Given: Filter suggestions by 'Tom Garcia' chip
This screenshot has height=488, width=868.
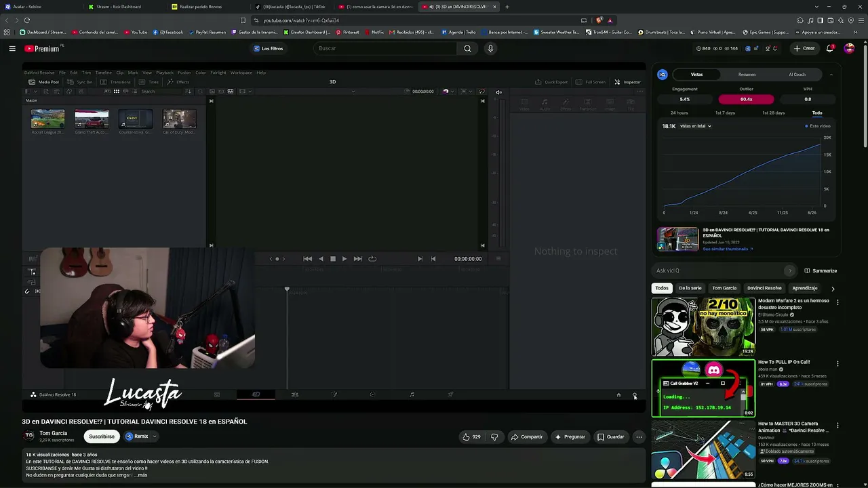Looking at the screenshot, I should (724, 288).
